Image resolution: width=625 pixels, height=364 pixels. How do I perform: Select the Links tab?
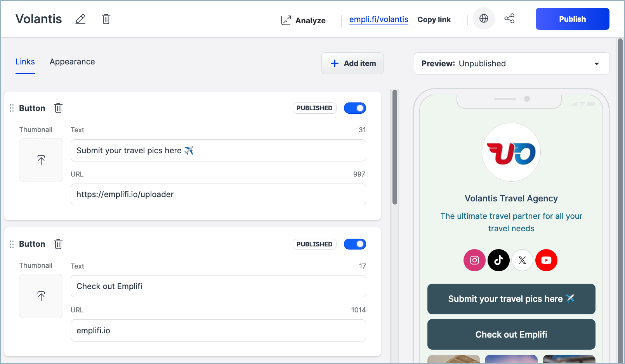pos(25,62)
